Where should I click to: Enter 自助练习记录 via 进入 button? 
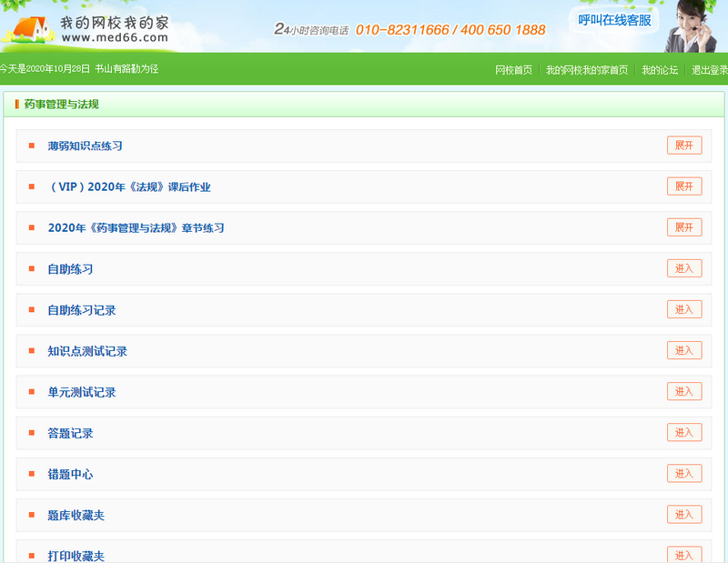click(x=684, y=309)
